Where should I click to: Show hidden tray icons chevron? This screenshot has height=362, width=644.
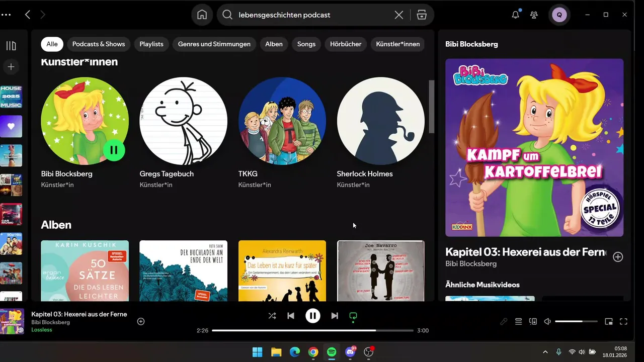(x=545, y=352)
